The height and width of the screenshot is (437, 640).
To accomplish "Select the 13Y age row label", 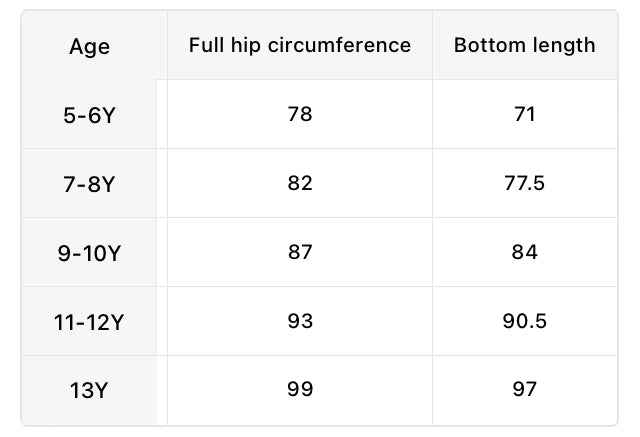I will 89,391.
